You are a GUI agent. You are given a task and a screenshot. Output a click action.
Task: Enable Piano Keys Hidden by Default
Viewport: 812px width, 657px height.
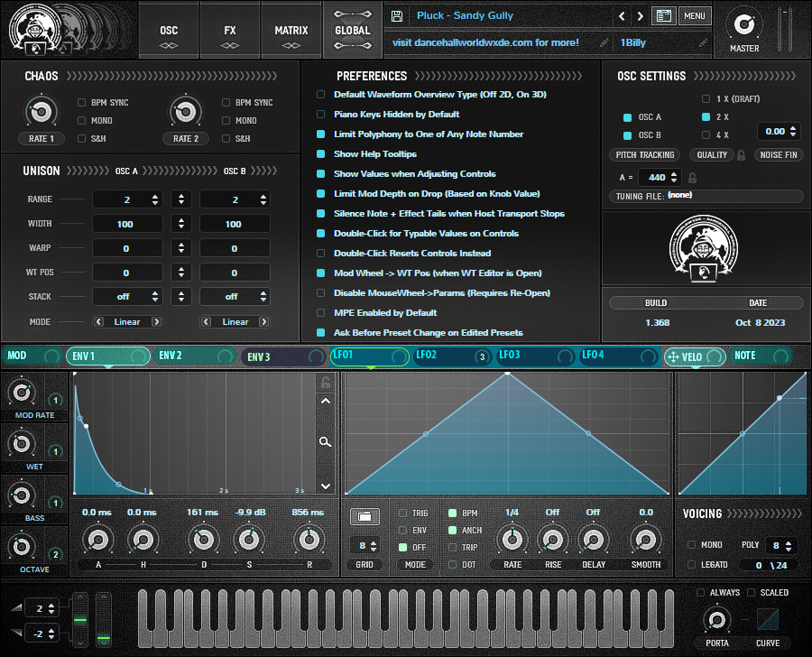pyautogui.click(x=320, y=115)
